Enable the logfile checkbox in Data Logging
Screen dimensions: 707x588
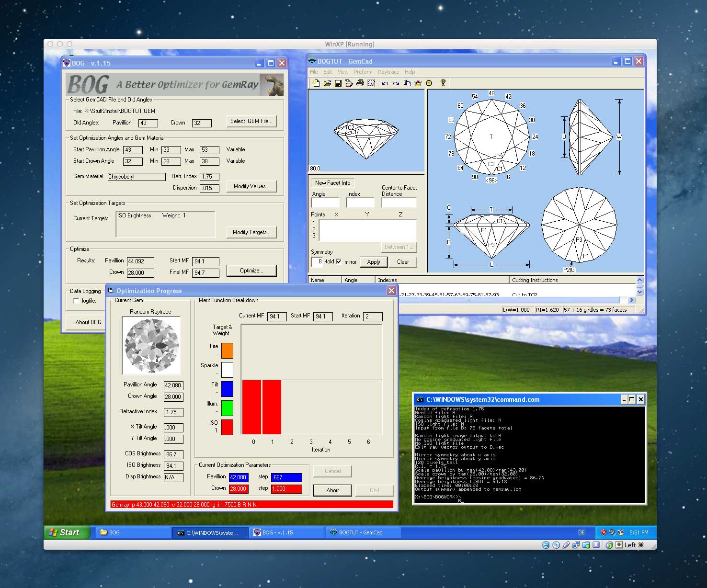click(x=76, y=301)
